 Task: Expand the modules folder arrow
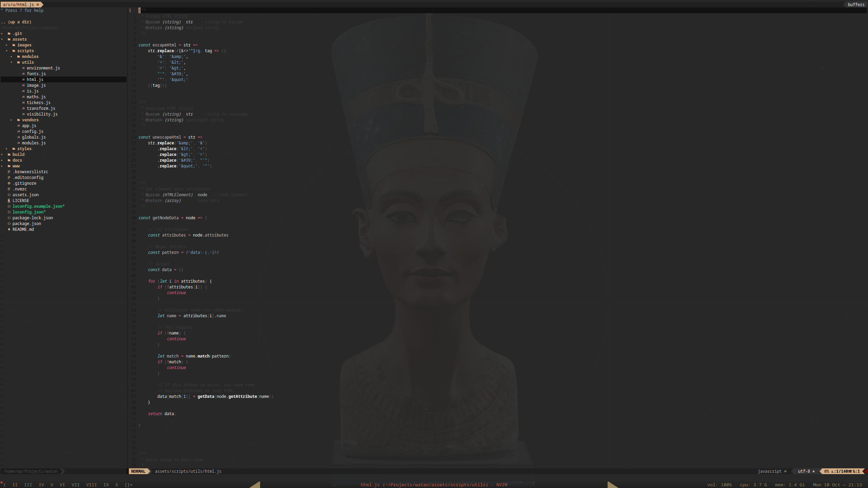(x=12, y=57)
